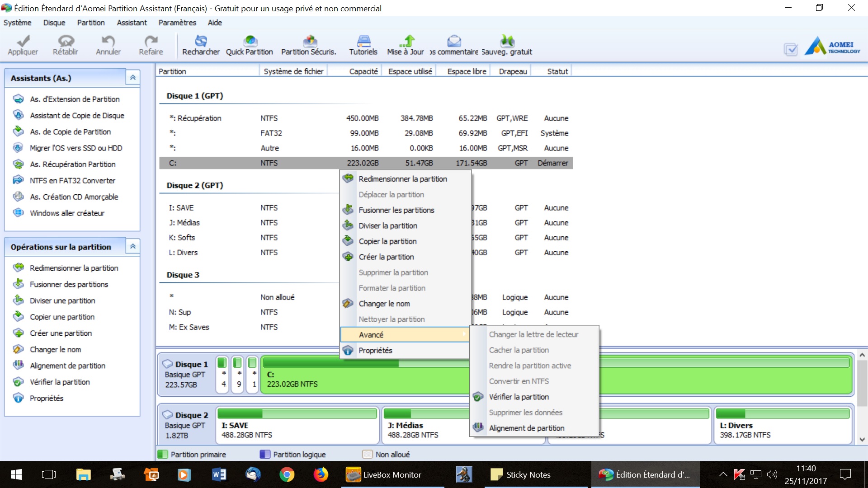Click Fusionner des partitions sidebar link
The width and height of the screenshot is (868, 488).
[69, 284]
